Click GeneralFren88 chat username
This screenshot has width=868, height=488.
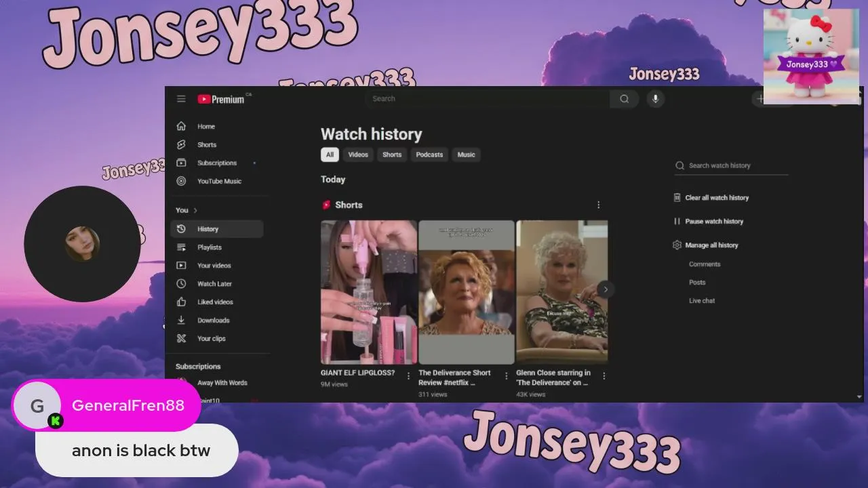(128, 405)
